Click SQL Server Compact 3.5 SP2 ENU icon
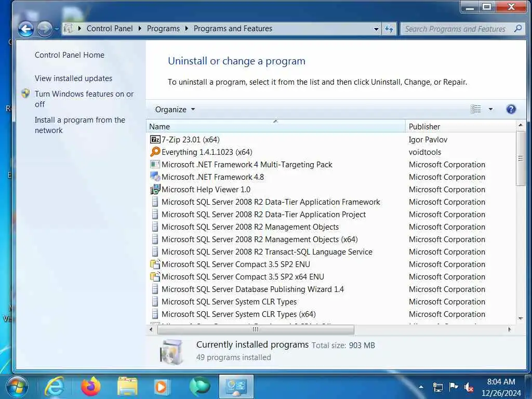Viewport: 532px width, 399px height. [x=155, y=264]
